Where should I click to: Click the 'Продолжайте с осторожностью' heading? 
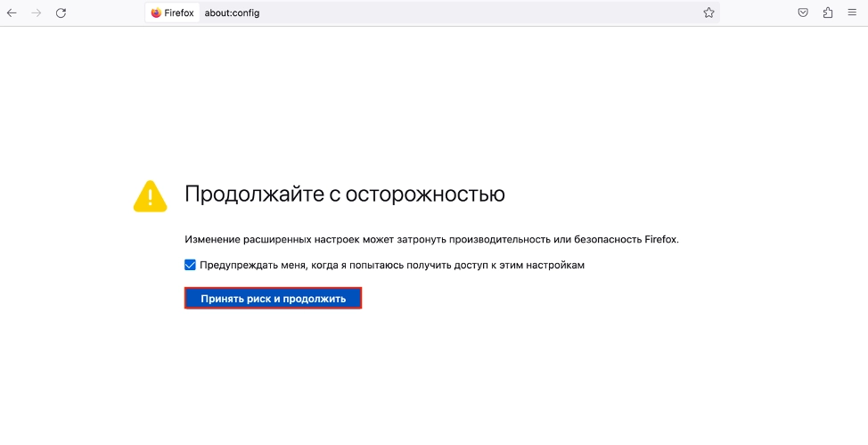[344, 194]
